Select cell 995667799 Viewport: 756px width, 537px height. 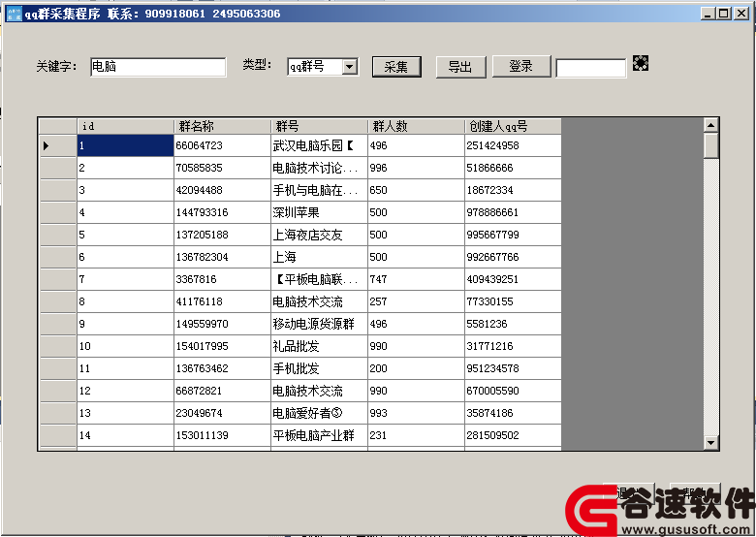513,235
